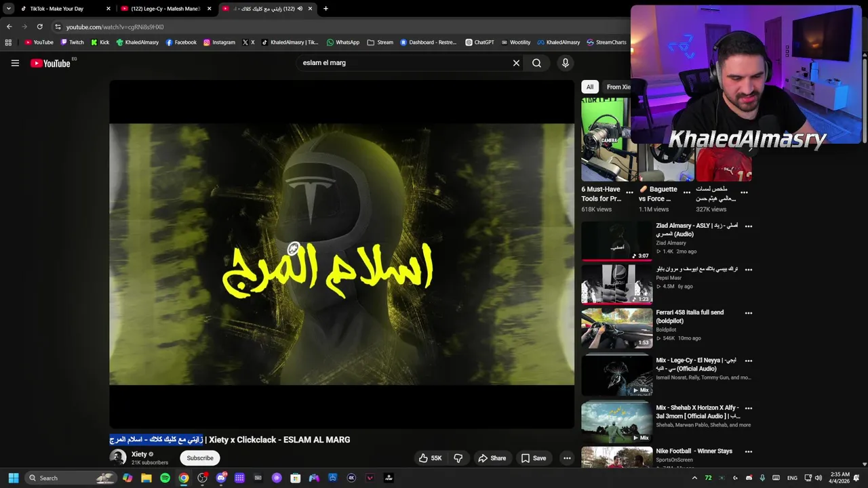Open options for Mix Lege-Cy El Neyya
868x488 pixels.
[749, 361]
